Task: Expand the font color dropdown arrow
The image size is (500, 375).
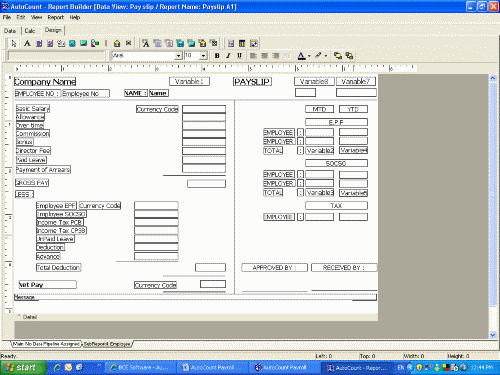Action: (x=309, y=56)
